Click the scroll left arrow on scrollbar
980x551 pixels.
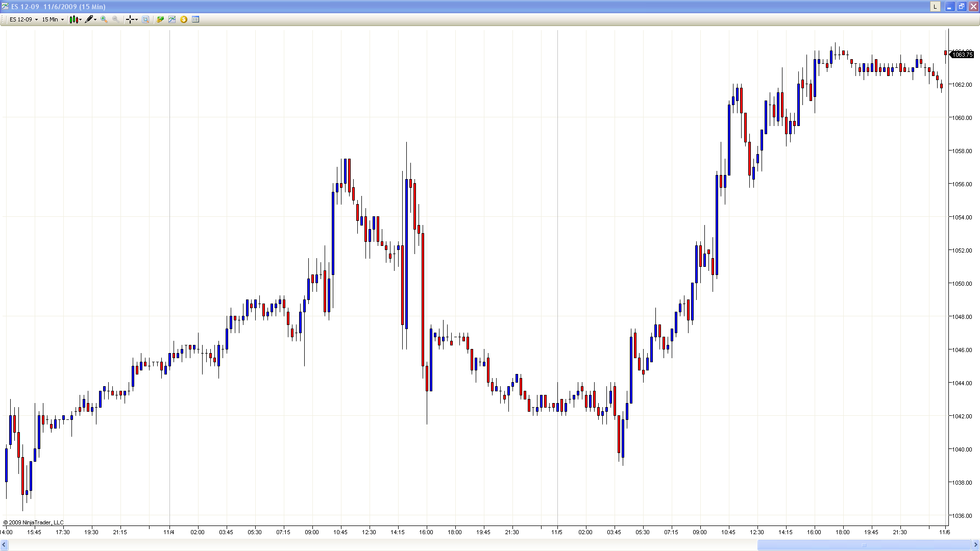click(x=4, y=545)
